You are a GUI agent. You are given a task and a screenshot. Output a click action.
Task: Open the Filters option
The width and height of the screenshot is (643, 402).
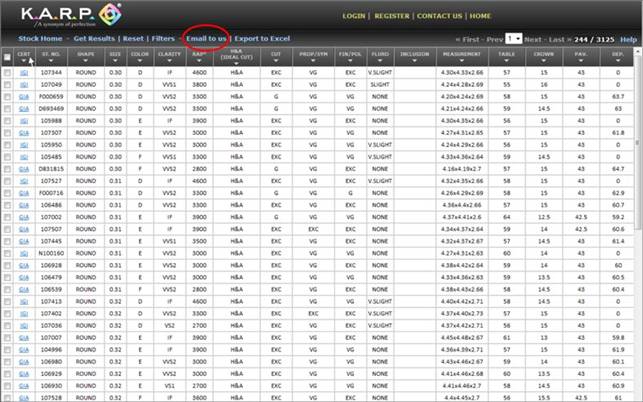click(x=164, y=38)
